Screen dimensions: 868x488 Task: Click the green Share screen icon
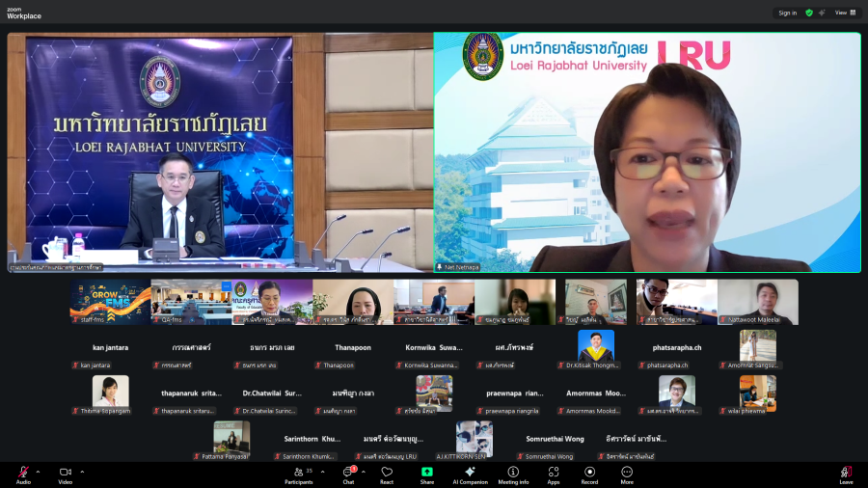pos(426,473)
